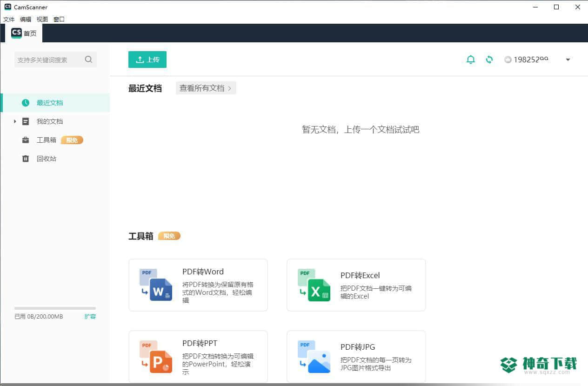Click the 暂无文档 empty-state message
This screenshot has width=588, height=386.
tap(361, 130)
